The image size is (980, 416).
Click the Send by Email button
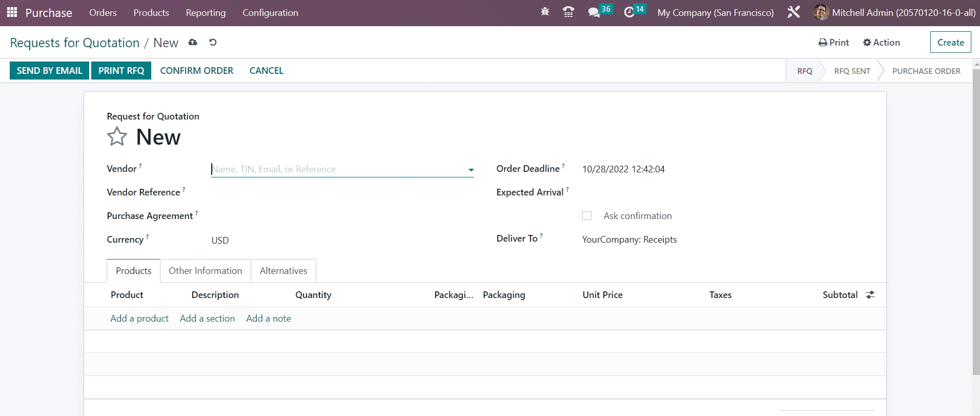(49, 71)
